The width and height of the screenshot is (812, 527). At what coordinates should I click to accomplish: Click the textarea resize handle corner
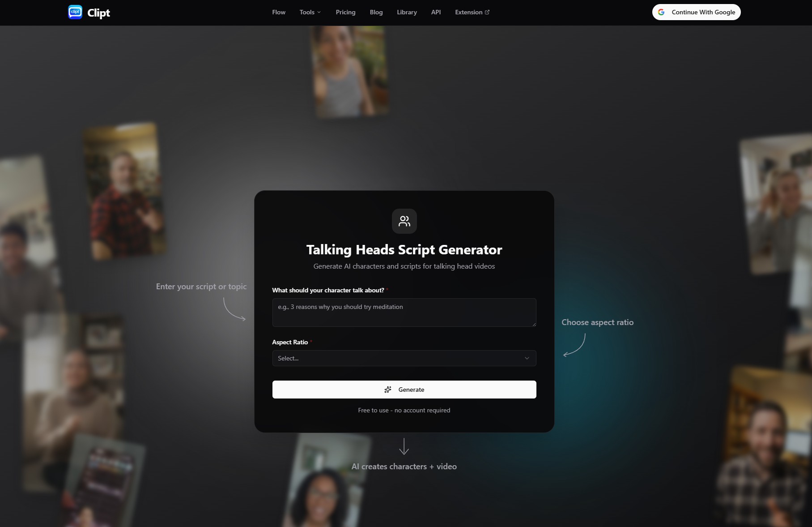point(534,324)
